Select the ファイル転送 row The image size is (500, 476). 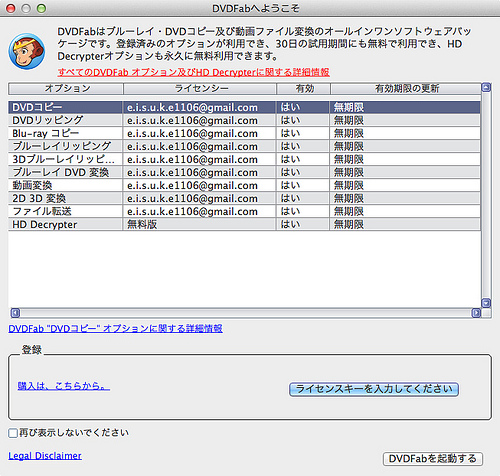tap(244, 211)
